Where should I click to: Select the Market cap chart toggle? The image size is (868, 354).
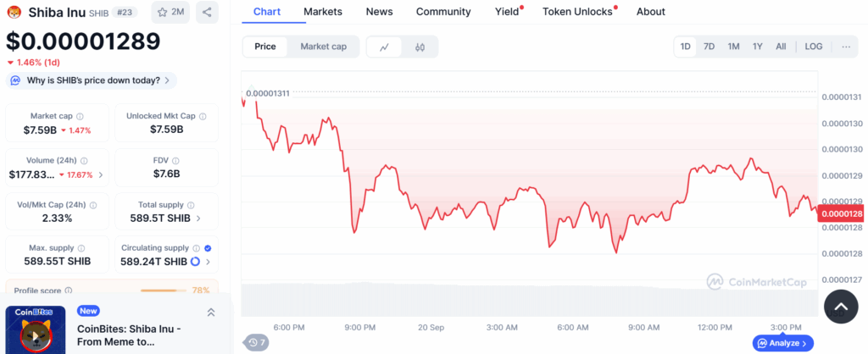point(323,47)
